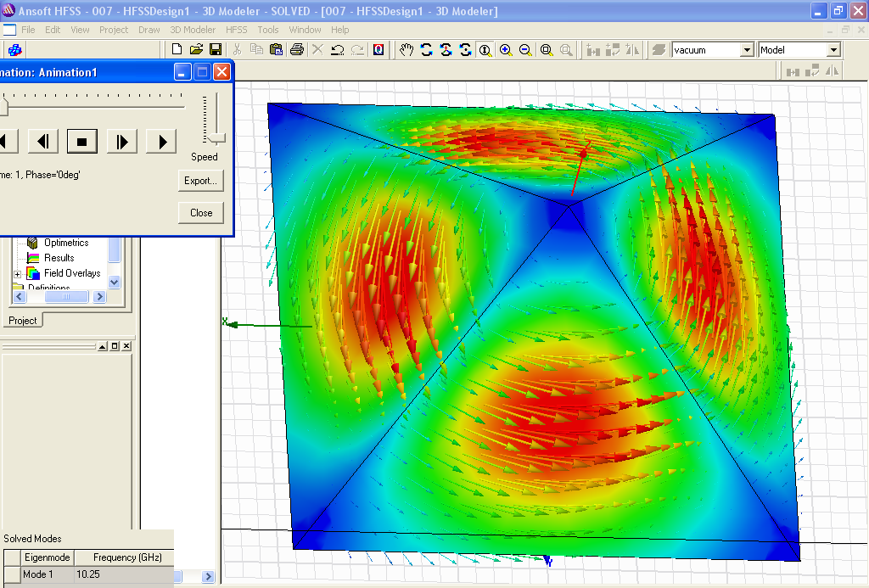Viewport: 869px width, 588px height.
Task: Click the HFSS application icon in the title bar
Action: click(x=8, y=10)
